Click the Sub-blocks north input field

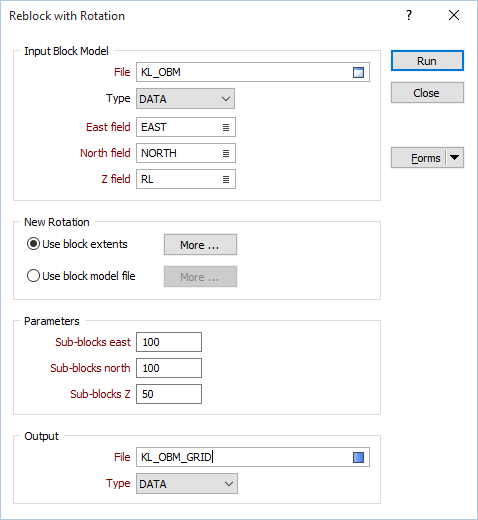pos(169,368)
